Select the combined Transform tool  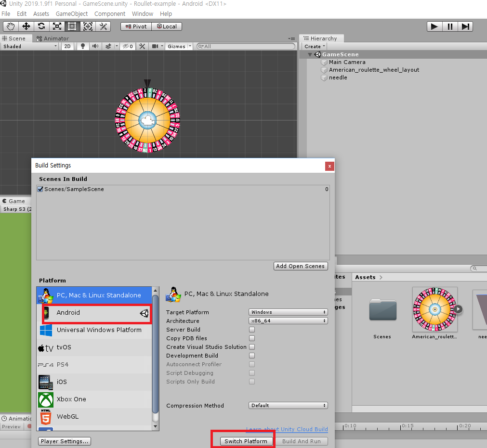click(88, 26)
